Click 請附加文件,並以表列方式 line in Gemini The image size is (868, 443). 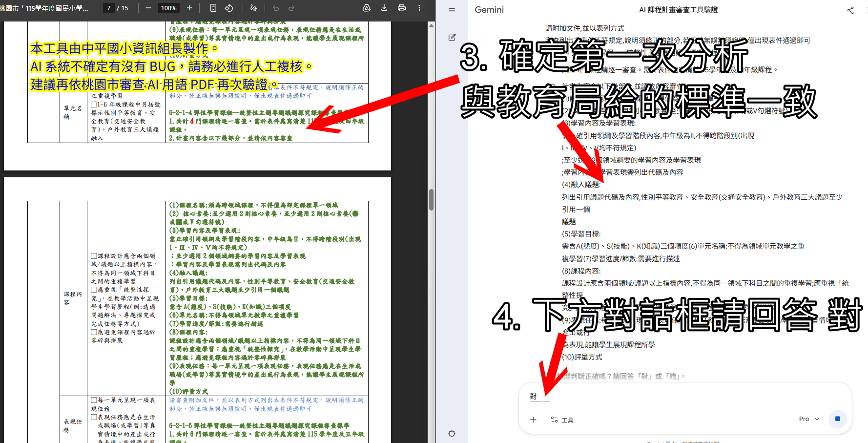coord(585,28)
